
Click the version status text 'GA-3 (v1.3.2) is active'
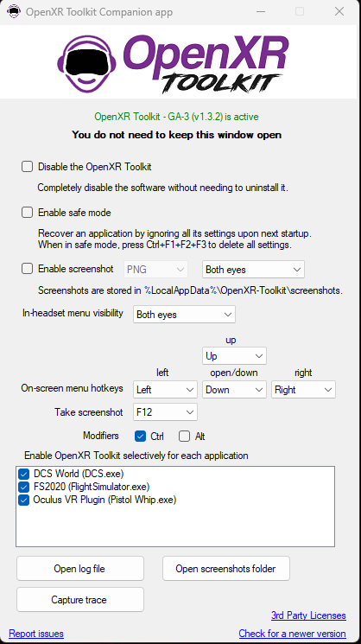point(212,117)
